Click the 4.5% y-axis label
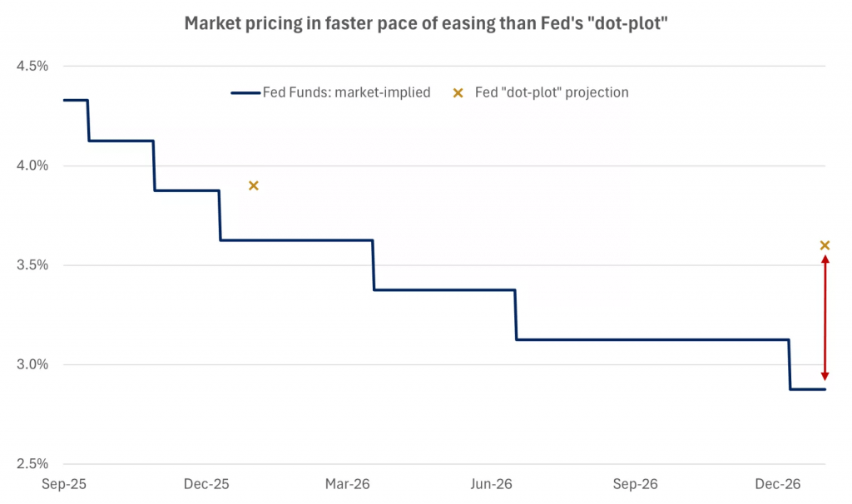Screen dimensions: 852x504 point(32,67)
